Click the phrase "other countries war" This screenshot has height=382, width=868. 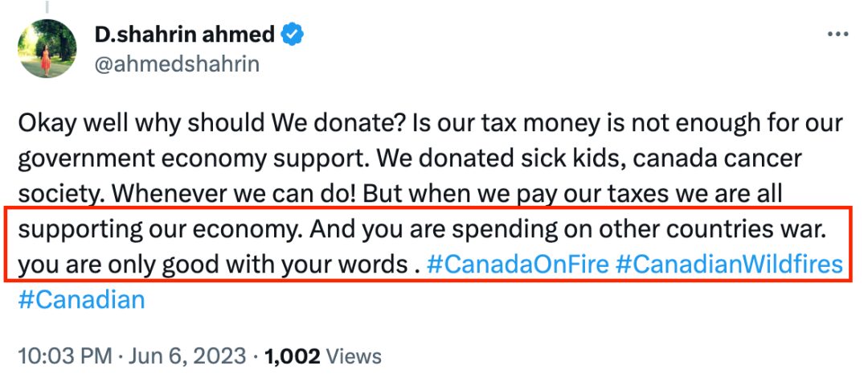tap(710, 229)
